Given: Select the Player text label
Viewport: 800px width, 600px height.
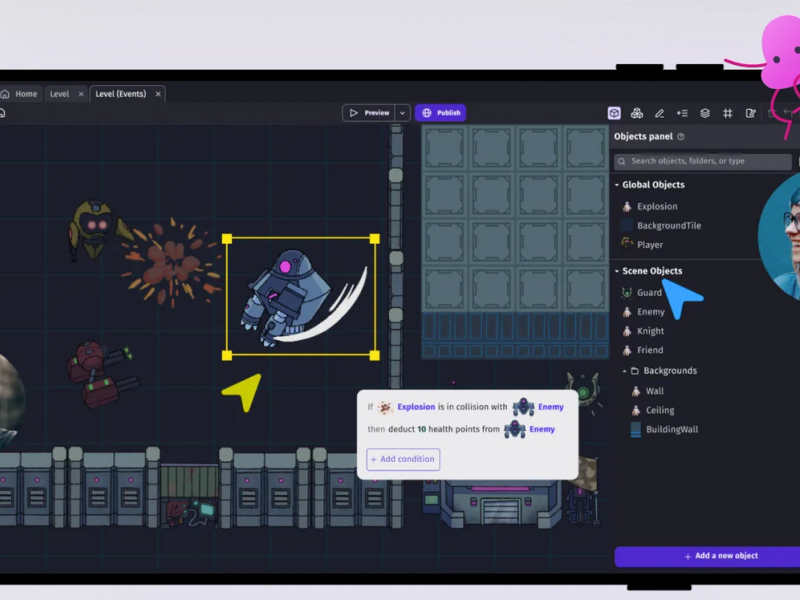Looking at the screenshot, I should coord(650,245).
